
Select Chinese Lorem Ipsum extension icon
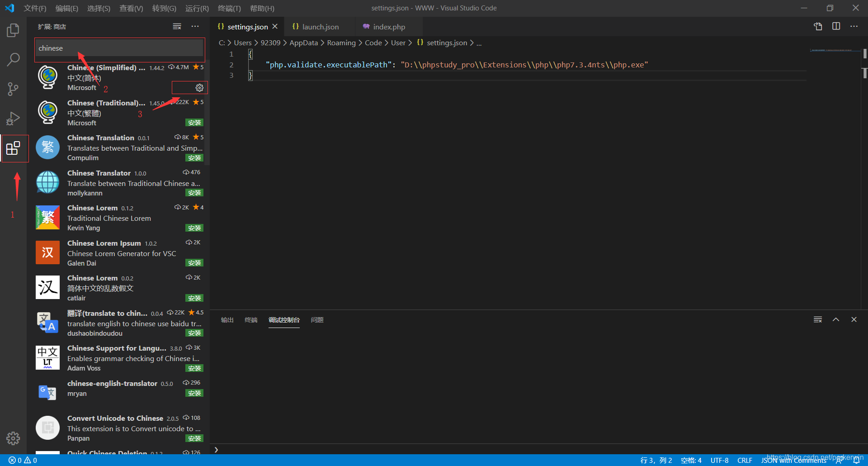point(47,252)
